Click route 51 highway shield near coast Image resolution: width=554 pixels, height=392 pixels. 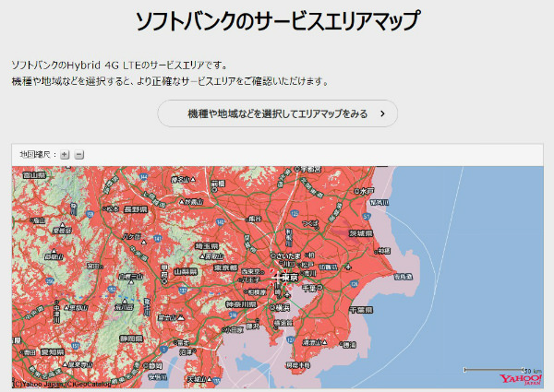click(x=367, y=216)
